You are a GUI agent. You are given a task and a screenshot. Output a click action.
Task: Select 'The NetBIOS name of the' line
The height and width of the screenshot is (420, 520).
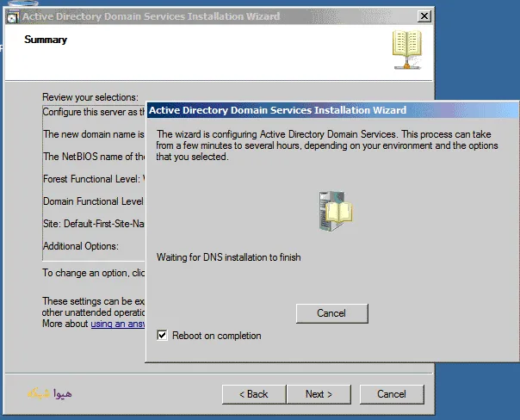94,157
